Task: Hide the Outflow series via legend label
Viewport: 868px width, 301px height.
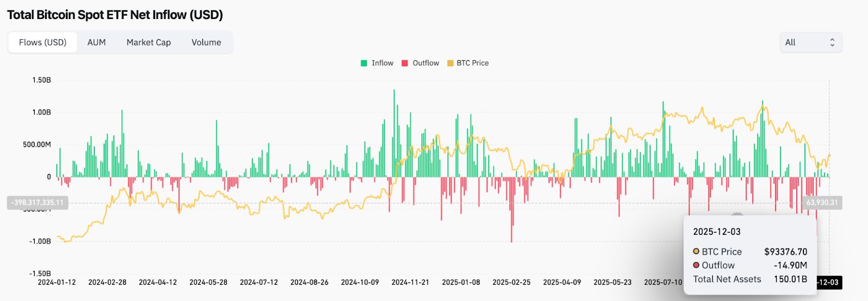Action: (x=426, y=63)
